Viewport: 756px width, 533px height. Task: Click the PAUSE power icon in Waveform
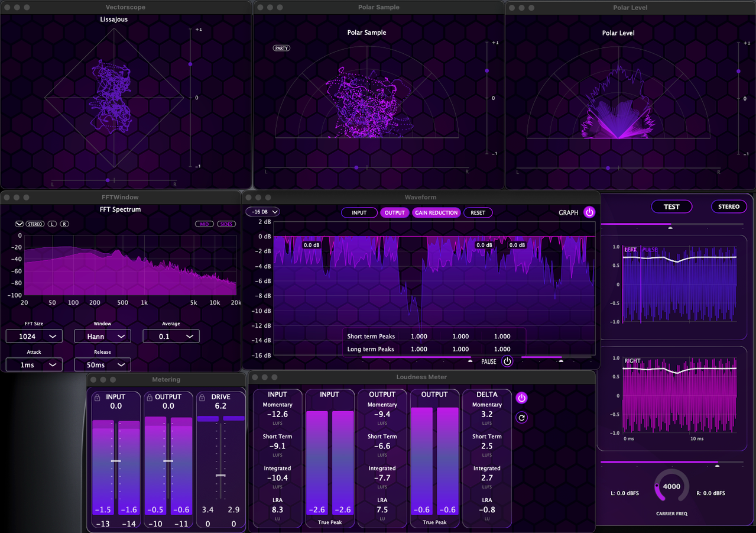[507, 361]
